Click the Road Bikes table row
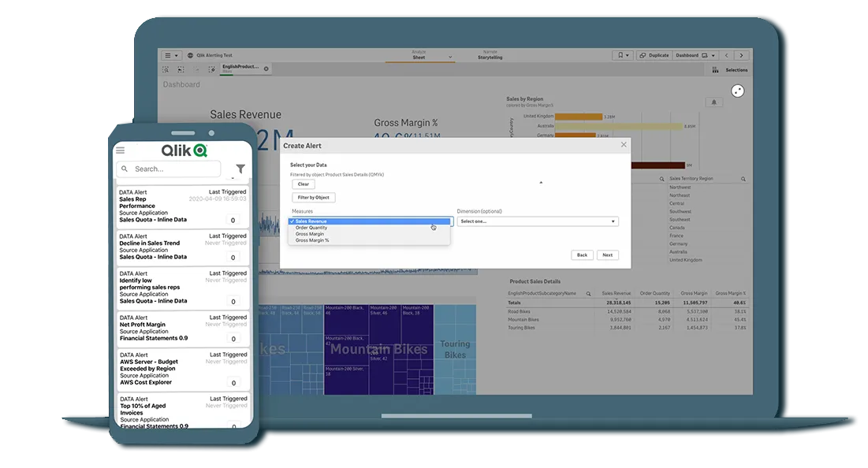Image resolution: width=868 pixels, height=468 pixels. click(627, 311)
